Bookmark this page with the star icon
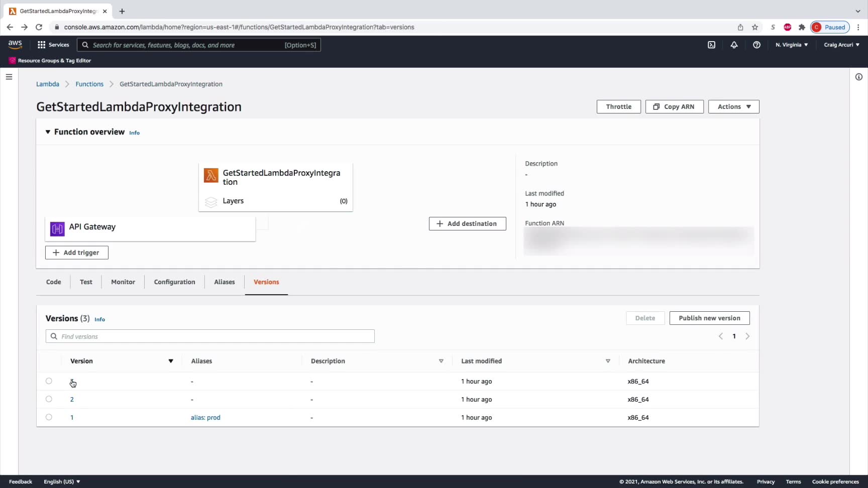 [755, 27]
